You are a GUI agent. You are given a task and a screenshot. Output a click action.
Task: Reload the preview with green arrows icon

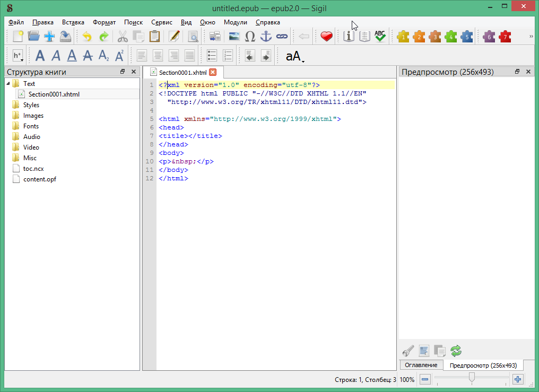pyautogui.click(x=456, y=351)
